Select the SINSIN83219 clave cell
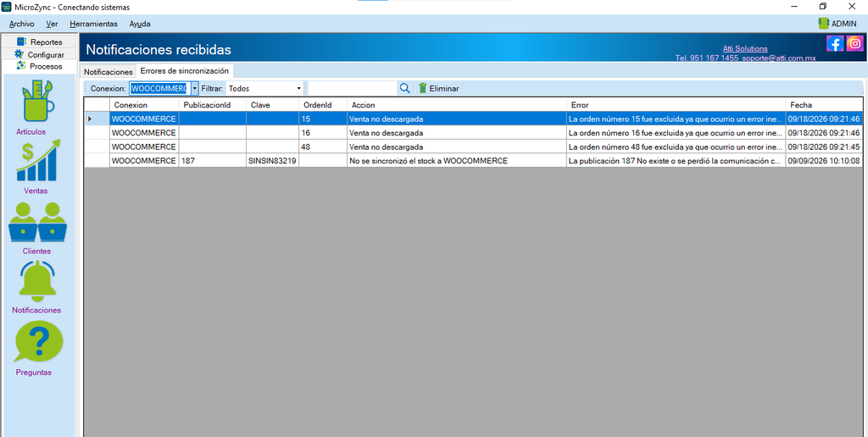This screenshot has width=868, height=437. 272,160
